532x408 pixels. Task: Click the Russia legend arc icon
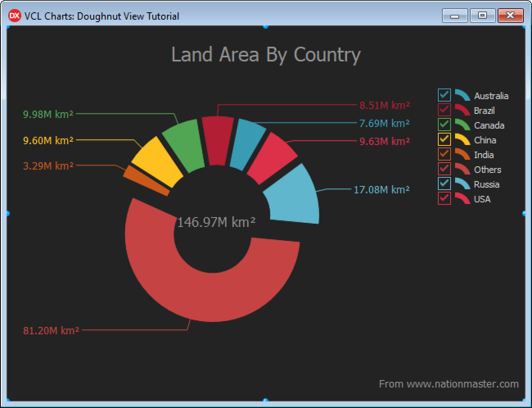click(x=462, y=184)
